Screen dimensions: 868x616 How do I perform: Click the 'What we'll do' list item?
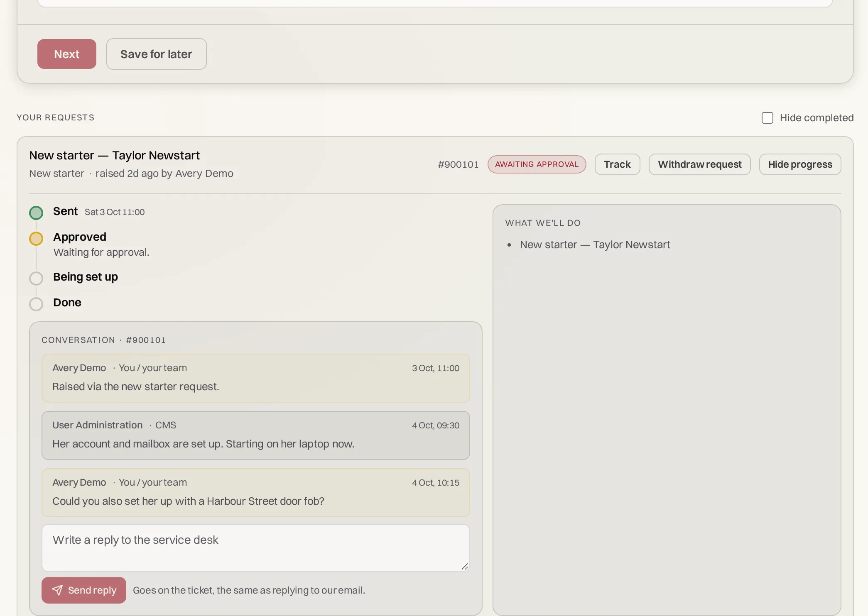click(x=595, y=245)
